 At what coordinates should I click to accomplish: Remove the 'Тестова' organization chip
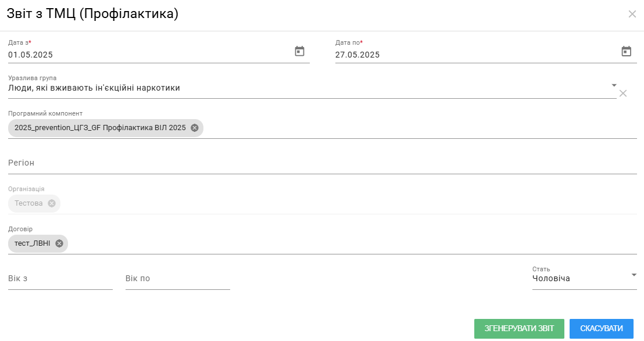coord(52,203)
